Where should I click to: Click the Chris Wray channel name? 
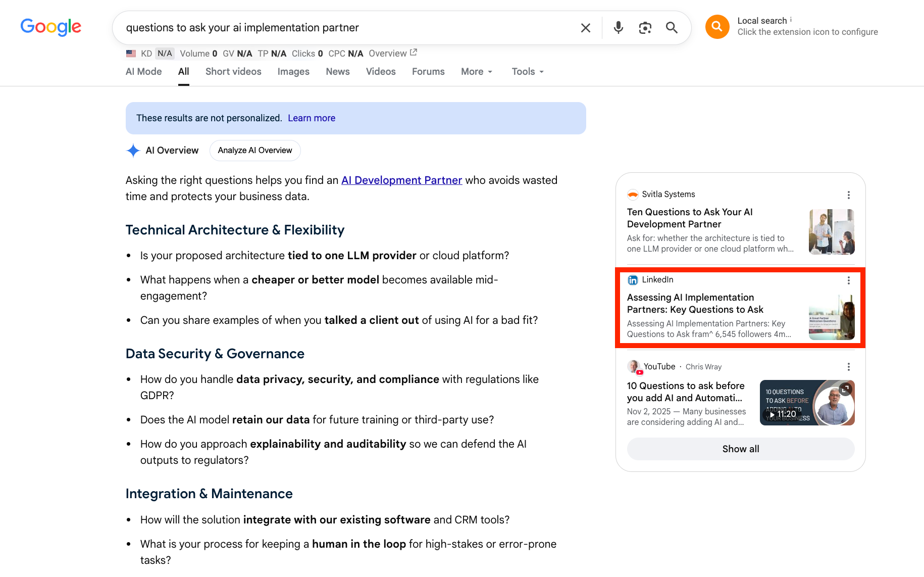(703, 367)
